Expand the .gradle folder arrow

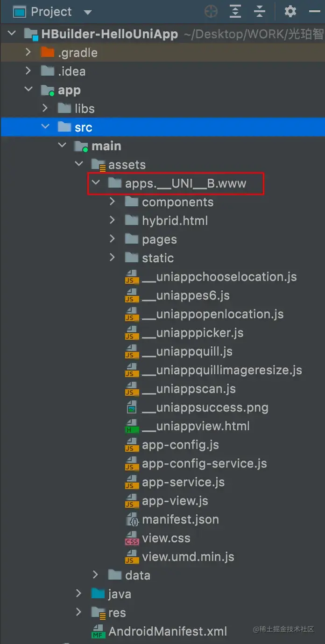tap(28, 52)
